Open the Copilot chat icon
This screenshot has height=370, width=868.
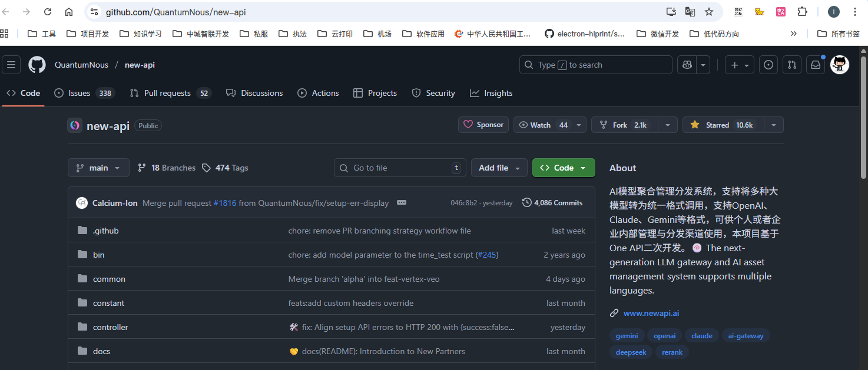pyautogui.click(x=687, y=65)
